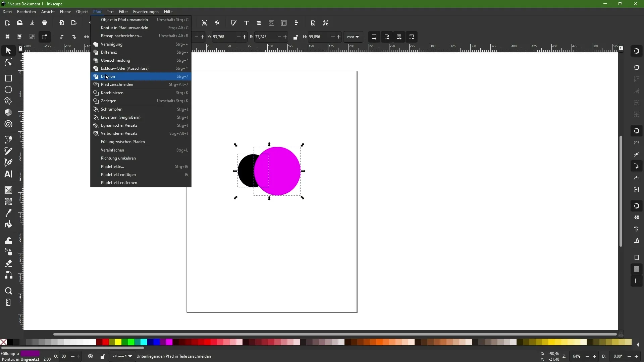Viewport: 644px width, 362px height.
Task: Toggle scale stroke width with object
Action: pyautogui.click(x=375, y=37)
